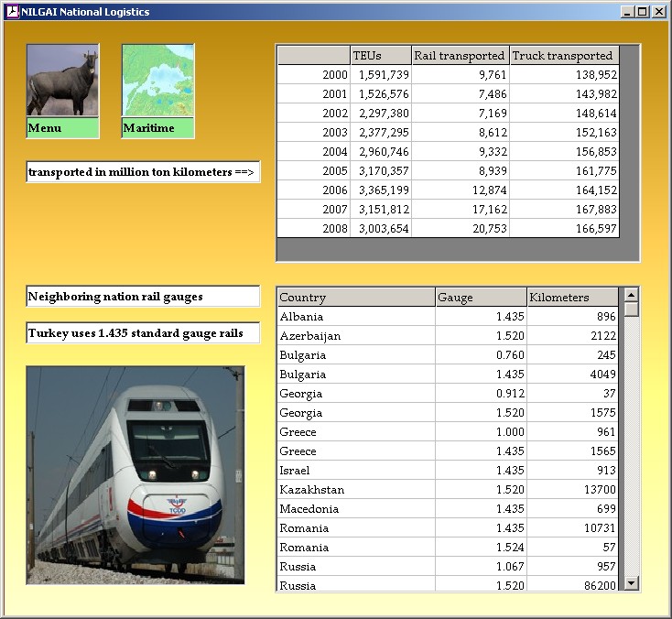Click the TEUs column header
Screen dimensions: 672x619
(x=380, y=56)
